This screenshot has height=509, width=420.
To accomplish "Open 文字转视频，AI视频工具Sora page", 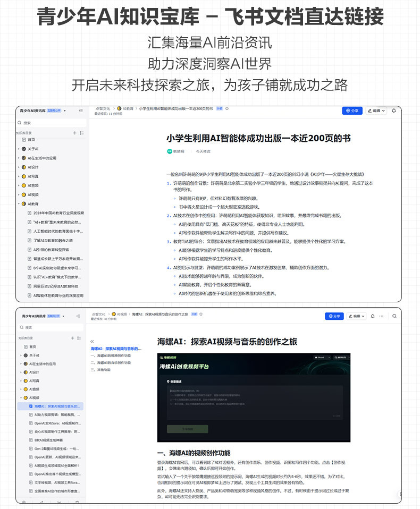I will tap(54, 483).
